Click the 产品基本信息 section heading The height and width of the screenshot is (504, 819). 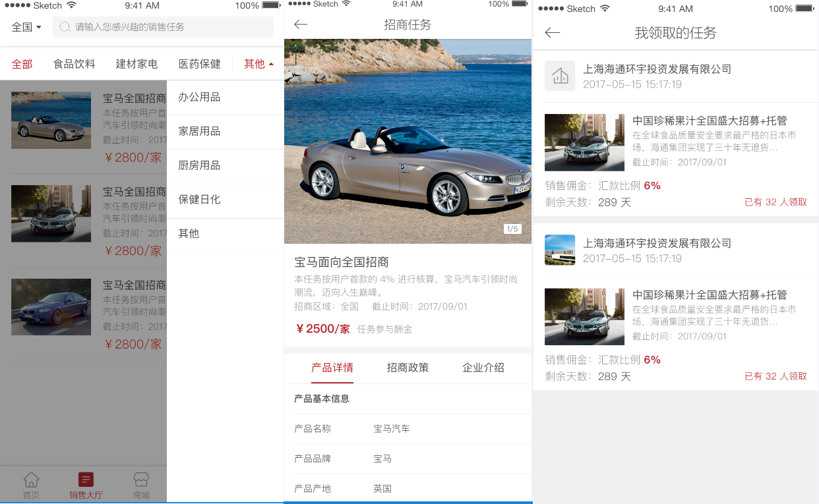pyautogui.click(x=322, y=399)
